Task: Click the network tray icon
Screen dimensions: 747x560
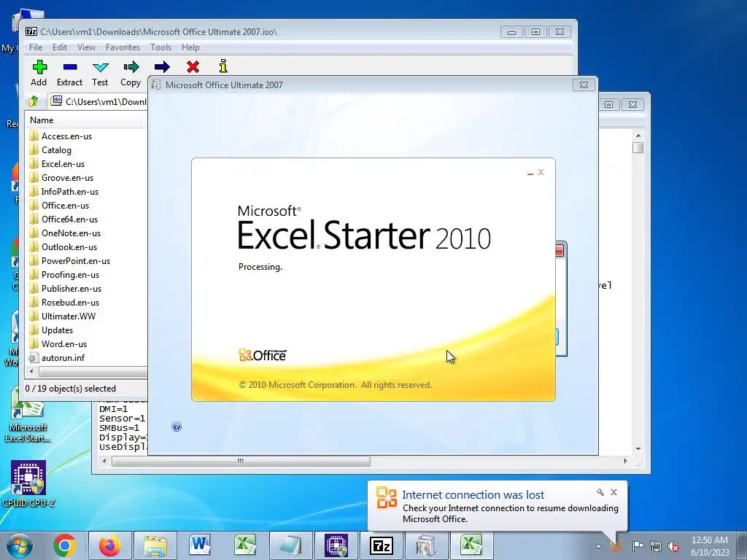Action: [x=656, y=546]
